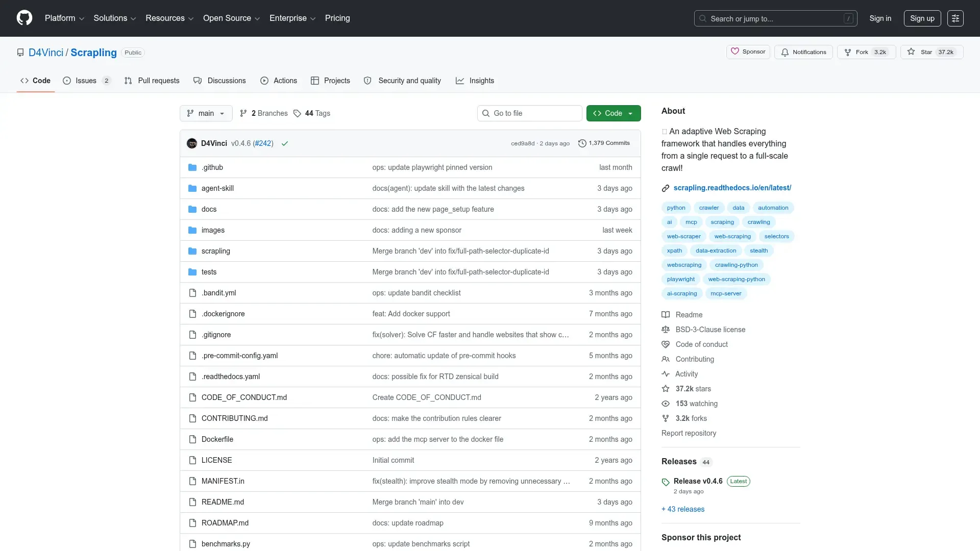Open the main branch dropdown

tap(206, 113)
